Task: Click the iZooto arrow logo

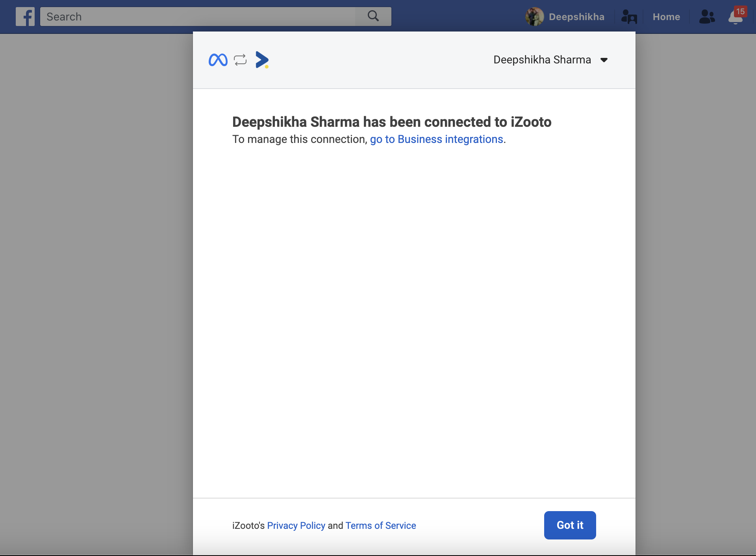Action: (262, 60)
